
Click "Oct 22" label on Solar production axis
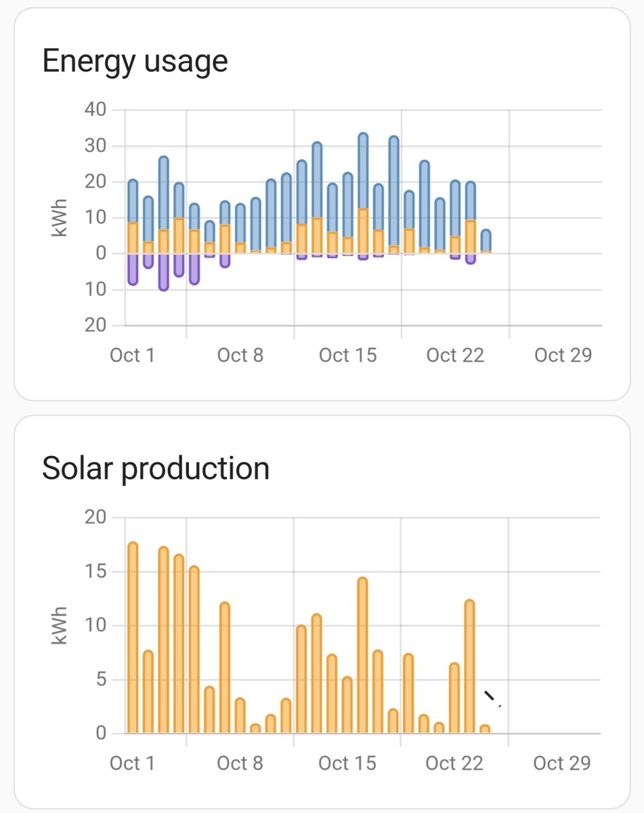(x=454, y=764)
